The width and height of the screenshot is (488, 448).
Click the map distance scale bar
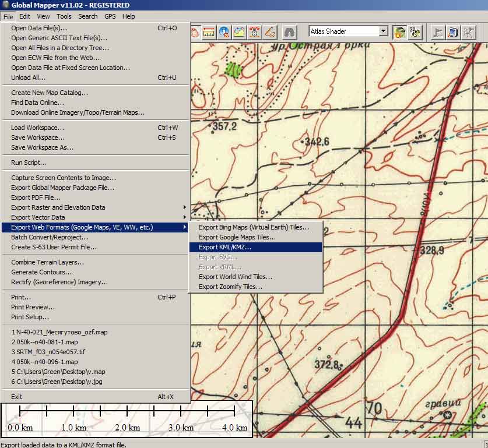pos(127,418)
